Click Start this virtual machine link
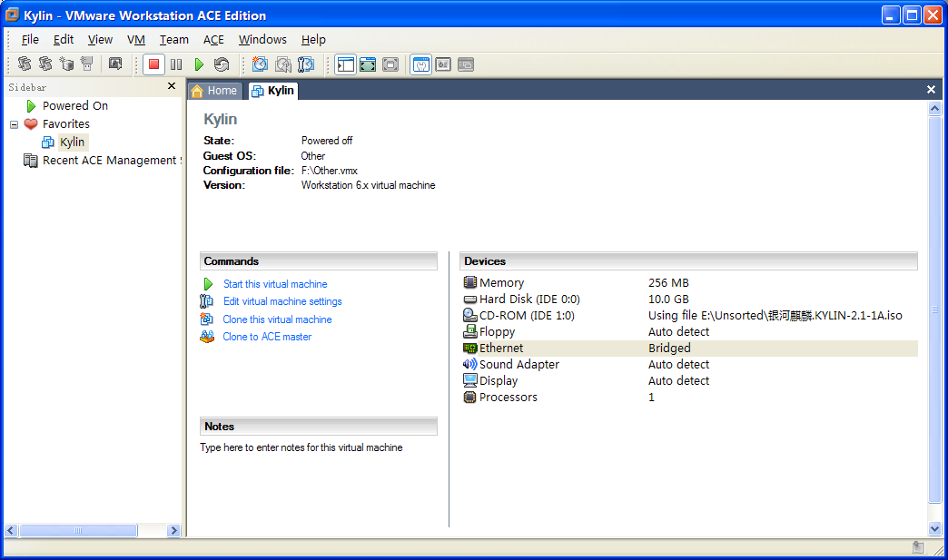Screen dimensions: 948x560 (275, 284)
